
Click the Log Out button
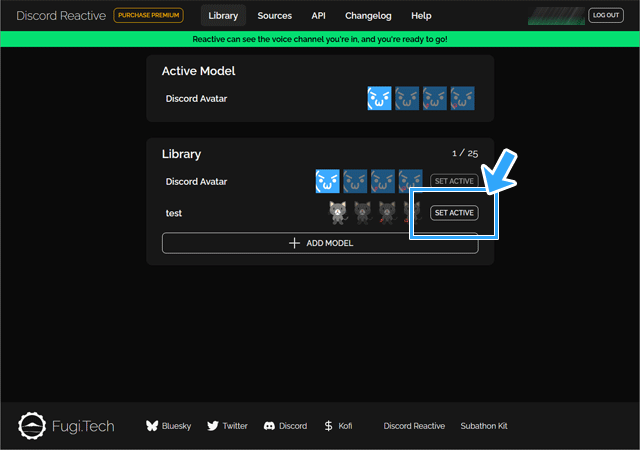coord(605,15)
